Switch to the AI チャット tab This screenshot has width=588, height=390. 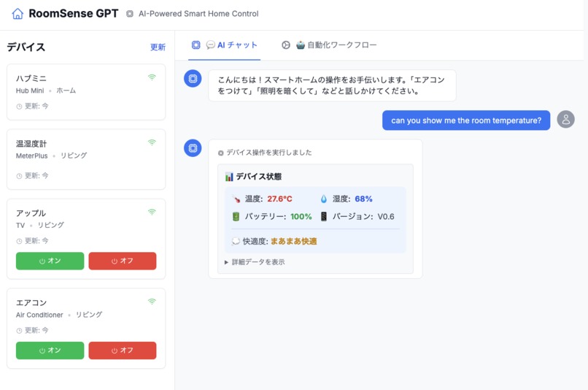pos(224,45)
